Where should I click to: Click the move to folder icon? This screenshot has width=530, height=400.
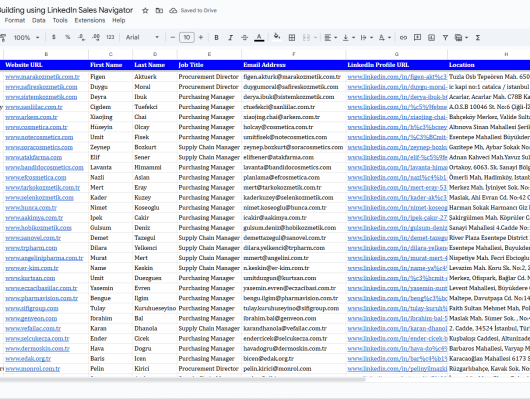point(159,10)
